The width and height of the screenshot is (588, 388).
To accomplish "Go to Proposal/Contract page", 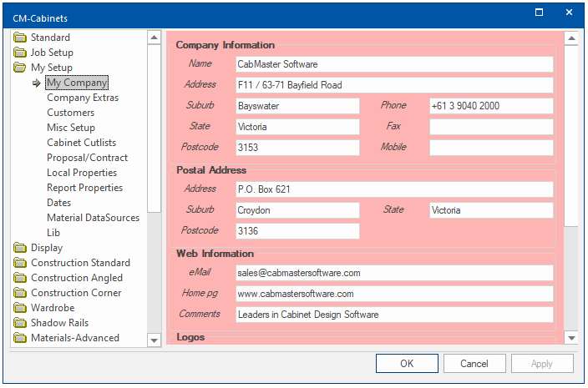I will point(87,158).
